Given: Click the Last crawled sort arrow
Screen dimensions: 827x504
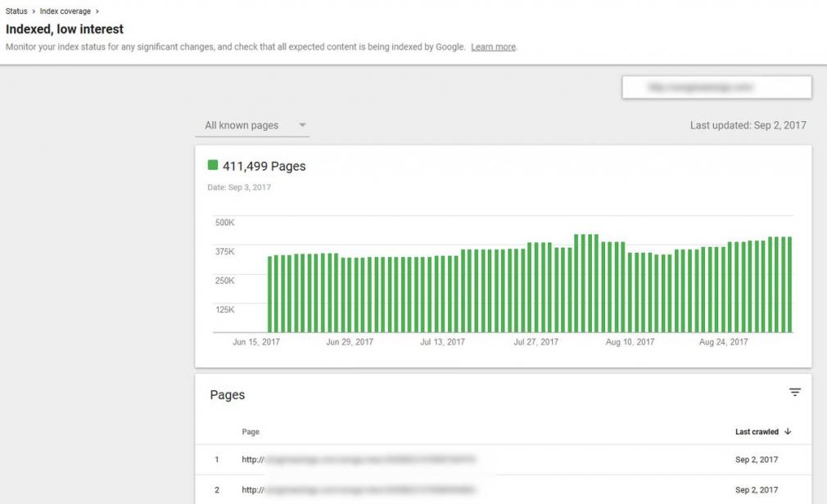Looking at the screenshot, I should pyautogui.click(x=788, y=431).
